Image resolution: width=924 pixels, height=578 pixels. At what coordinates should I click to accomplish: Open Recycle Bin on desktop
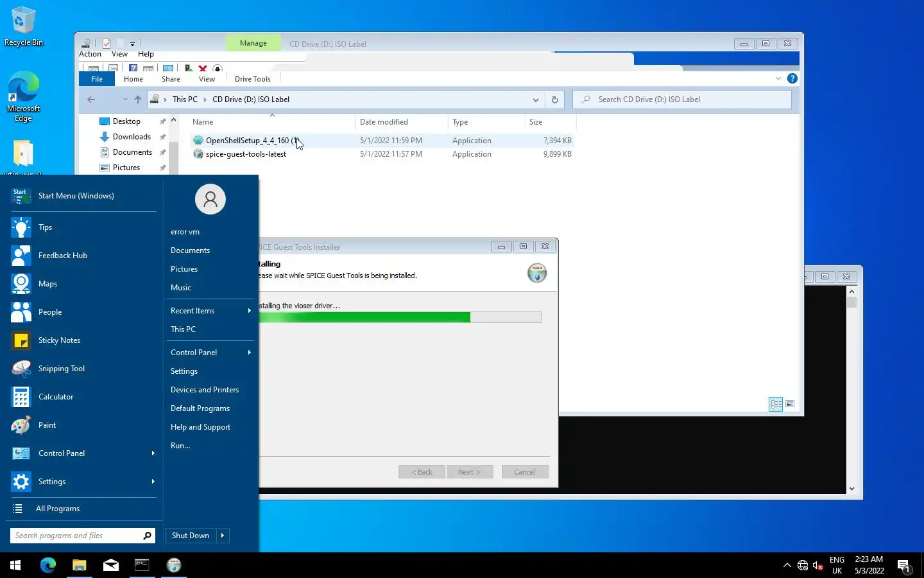23,27
